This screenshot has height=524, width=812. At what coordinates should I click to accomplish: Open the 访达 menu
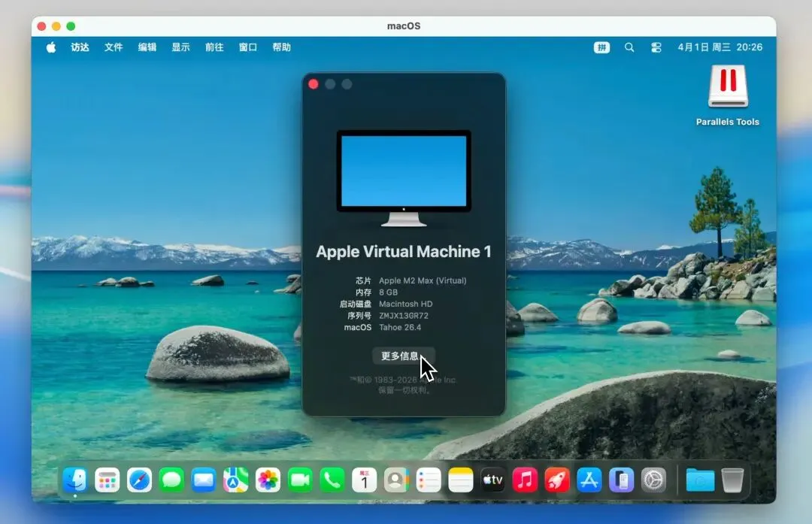80,47
